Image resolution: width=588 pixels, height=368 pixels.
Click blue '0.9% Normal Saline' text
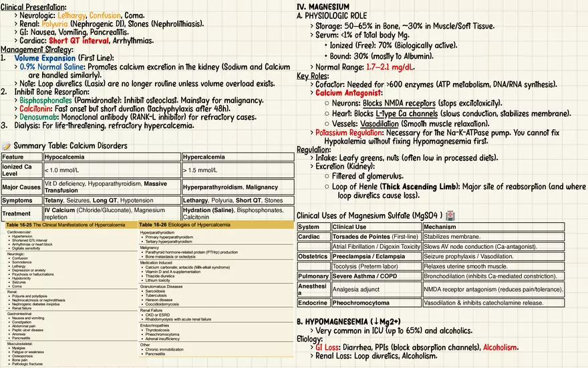pyautogui.click(x=52, y=67)
